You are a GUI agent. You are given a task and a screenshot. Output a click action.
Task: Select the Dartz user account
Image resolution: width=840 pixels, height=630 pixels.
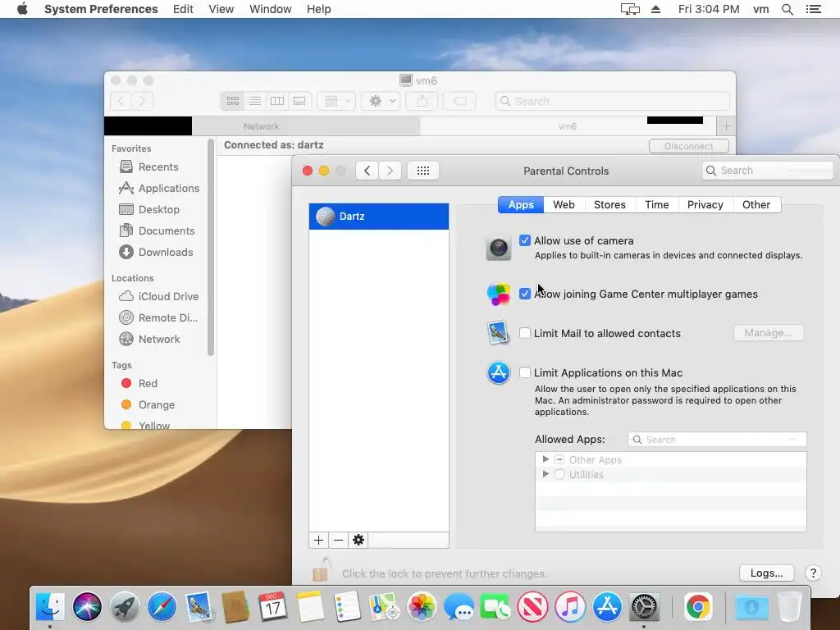click(x=379, y=217)
